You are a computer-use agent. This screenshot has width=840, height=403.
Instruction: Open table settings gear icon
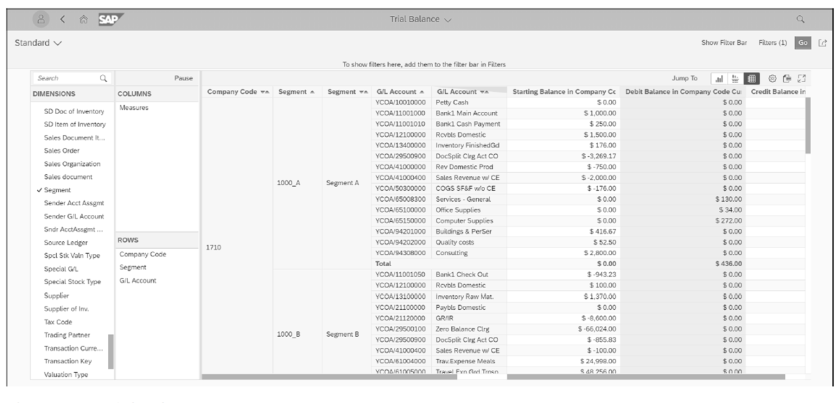[x=771, y=76]
